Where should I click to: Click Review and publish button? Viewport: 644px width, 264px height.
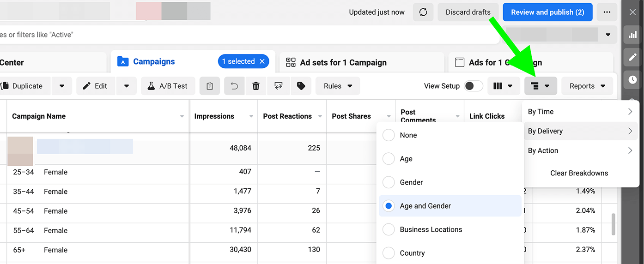547,12
